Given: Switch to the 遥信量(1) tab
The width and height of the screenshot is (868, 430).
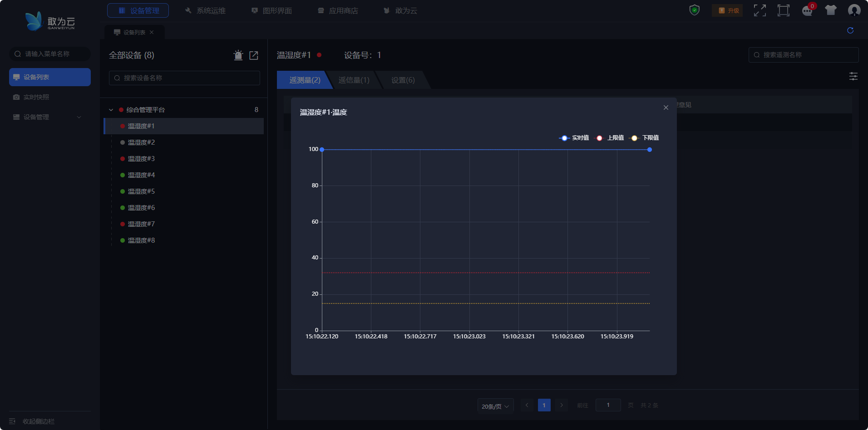Looking at the screenshot, I should (x=354, y=80).
